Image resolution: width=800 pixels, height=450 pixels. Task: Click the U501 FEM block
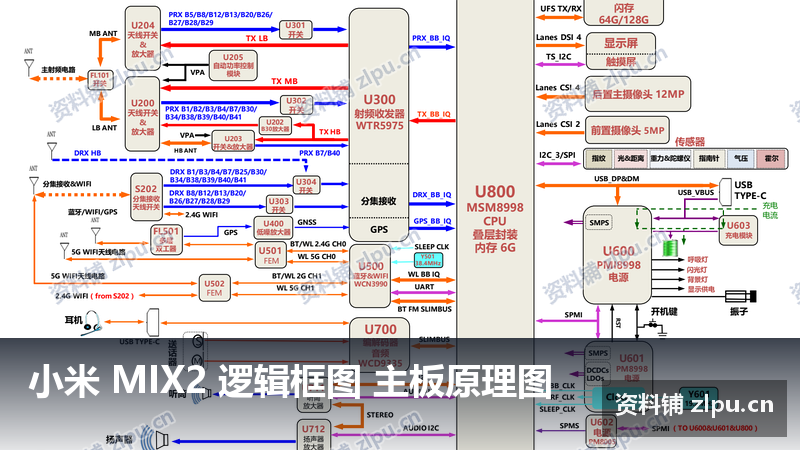coord(270,255)
